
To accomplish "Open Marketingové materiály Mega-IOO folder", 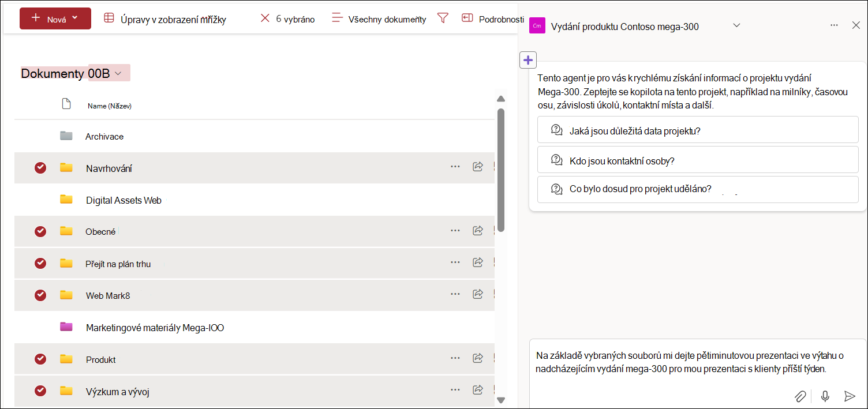I will coord(155,328).
